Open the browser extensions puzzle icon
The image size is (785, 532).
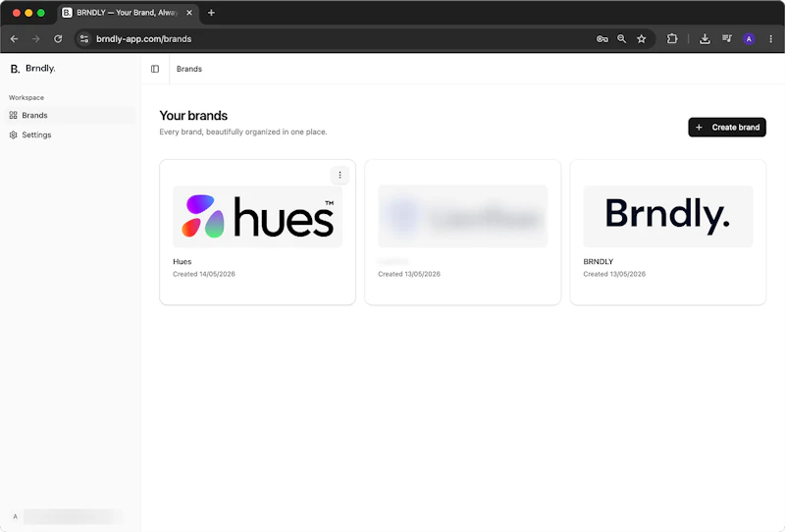click(x=672, y=38)
